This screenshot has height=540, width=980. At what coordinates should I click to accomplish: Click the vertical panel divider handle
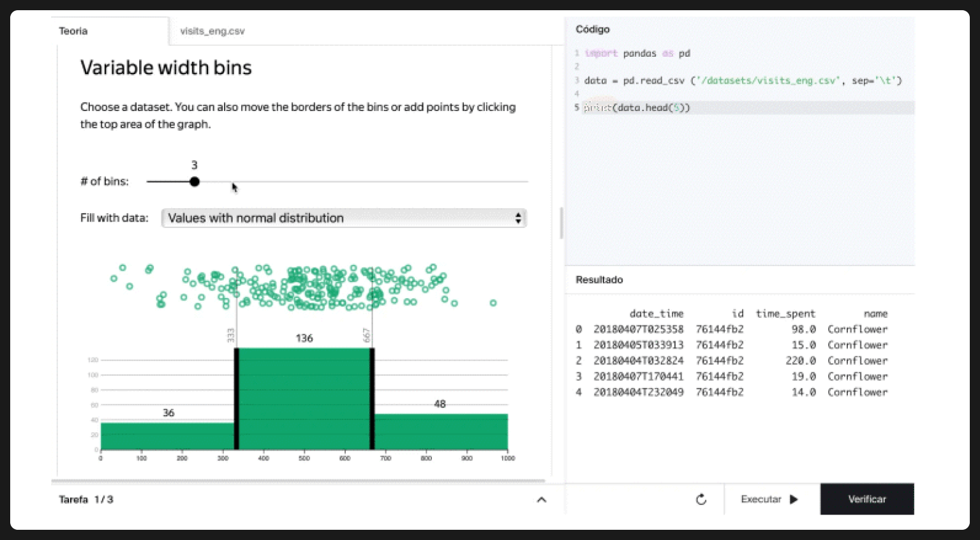coord(561,223)
